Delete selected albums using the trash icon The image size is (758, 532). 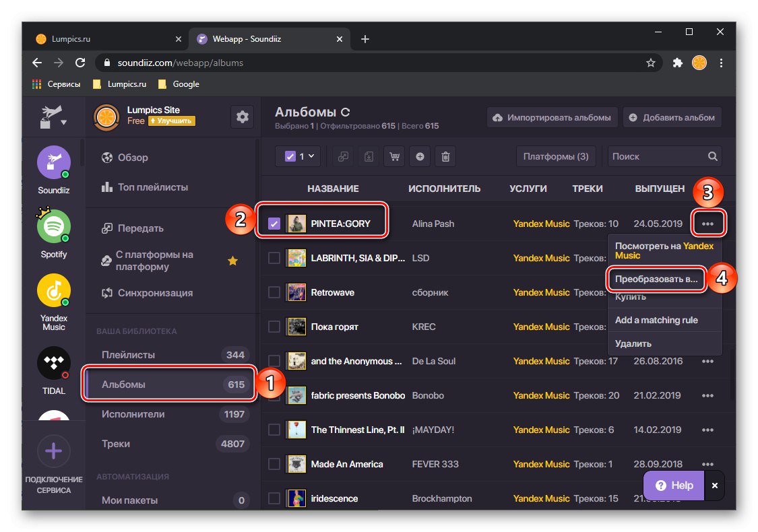click(445, 156)
